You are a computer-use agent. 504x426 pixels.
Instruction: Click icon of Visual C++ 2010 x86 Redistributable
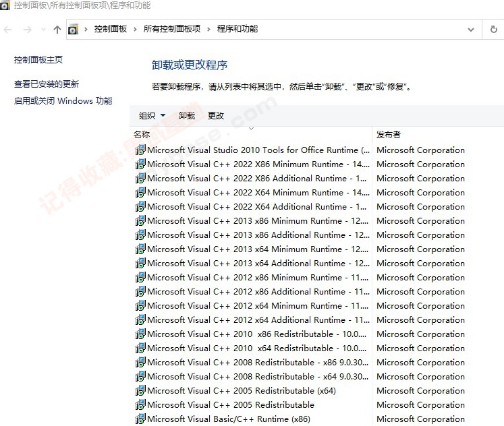140,334
